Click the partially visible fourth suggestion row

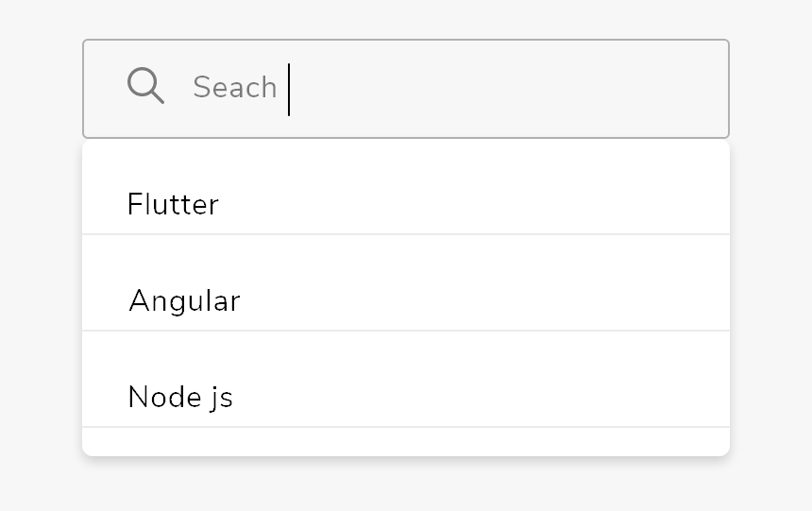[x=406, y=442]
